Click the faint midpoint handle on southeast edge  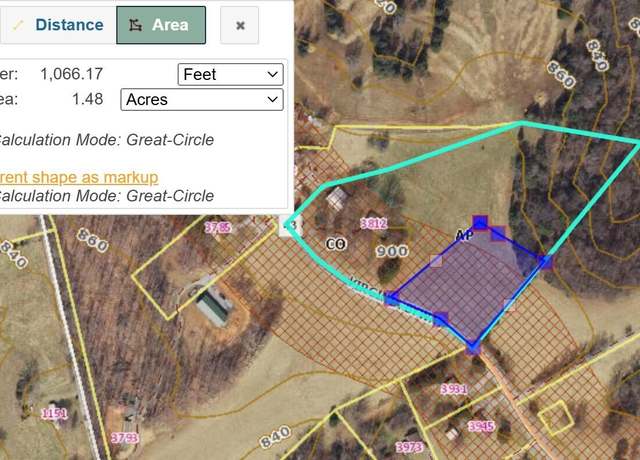click(x=510, y=305)
